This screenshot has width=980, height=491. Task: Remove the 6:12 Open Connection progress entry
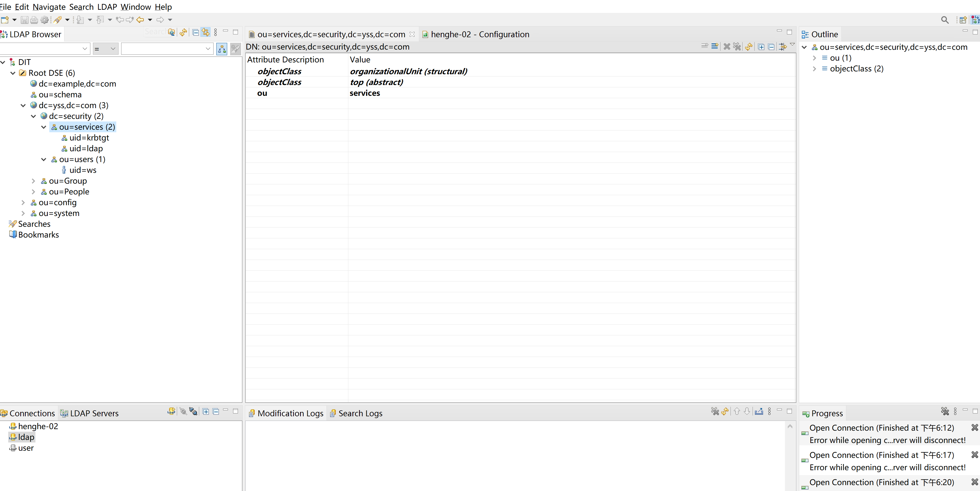(974, 427)
